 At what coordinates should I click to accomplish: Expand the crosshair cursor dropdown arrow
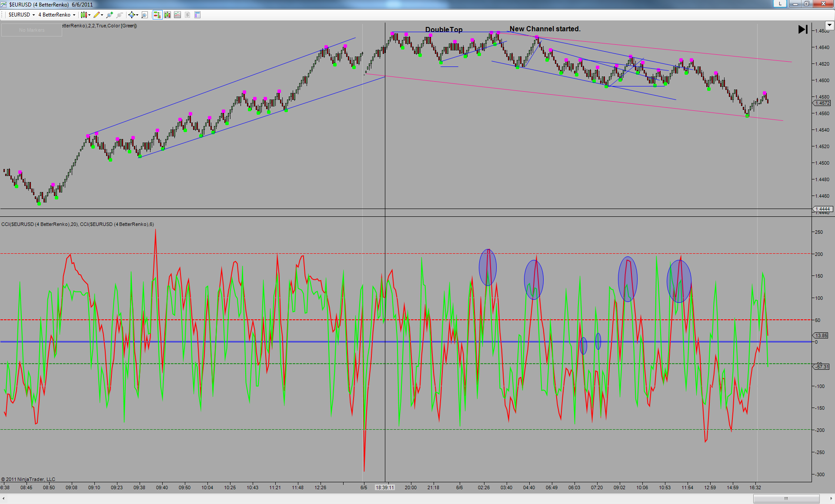(x=137, y=15)
